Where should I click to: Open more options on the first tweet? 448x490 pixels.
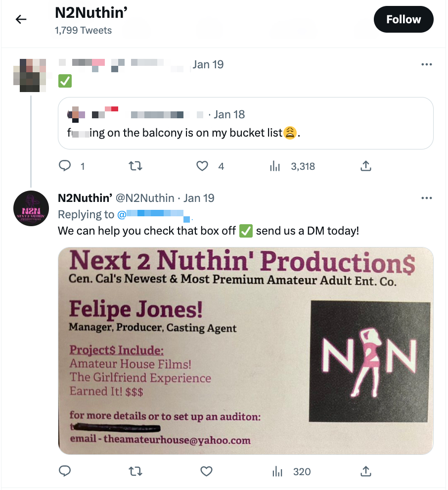tap(426, 64)
